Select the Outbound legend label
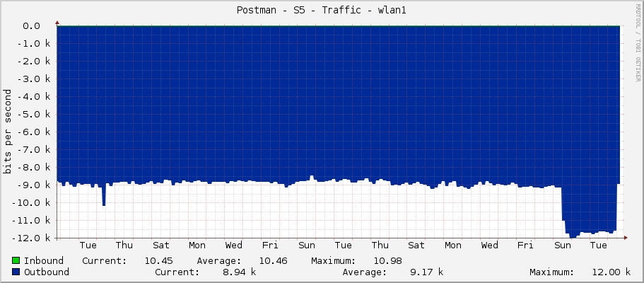644x283 pixels. (47, 272)
